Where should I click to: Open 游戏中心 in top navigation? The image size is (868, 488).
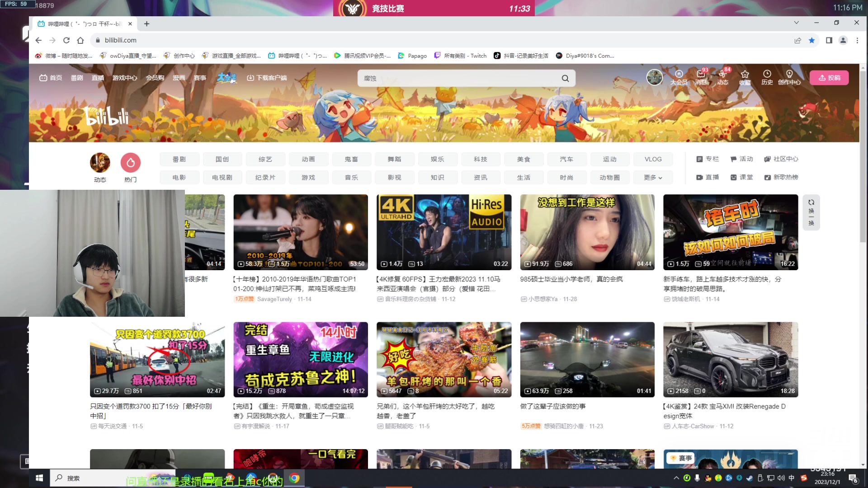(x=125, y=78)
